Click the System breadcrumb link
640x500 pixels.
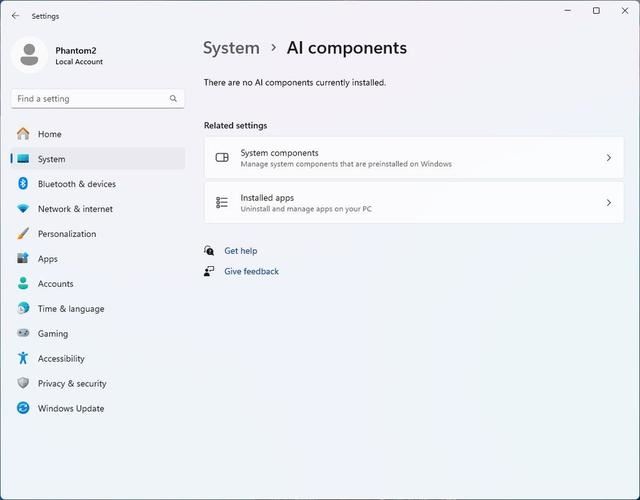(x=231, y=48)
